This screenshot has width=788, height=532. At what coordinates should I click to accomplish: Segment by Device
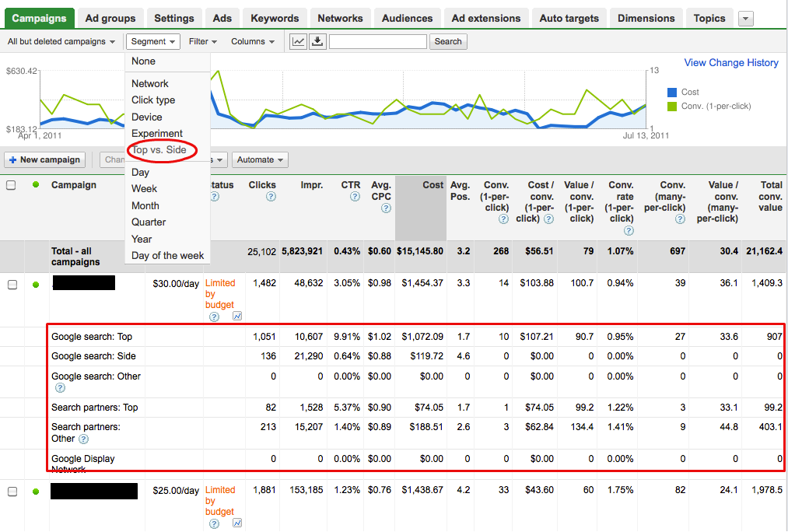(147, 117)
